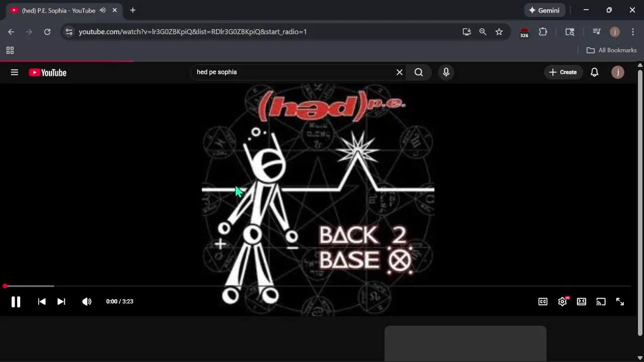Go back in browser history
This screenshot has width=644, height=362.
tap(11, 32)
